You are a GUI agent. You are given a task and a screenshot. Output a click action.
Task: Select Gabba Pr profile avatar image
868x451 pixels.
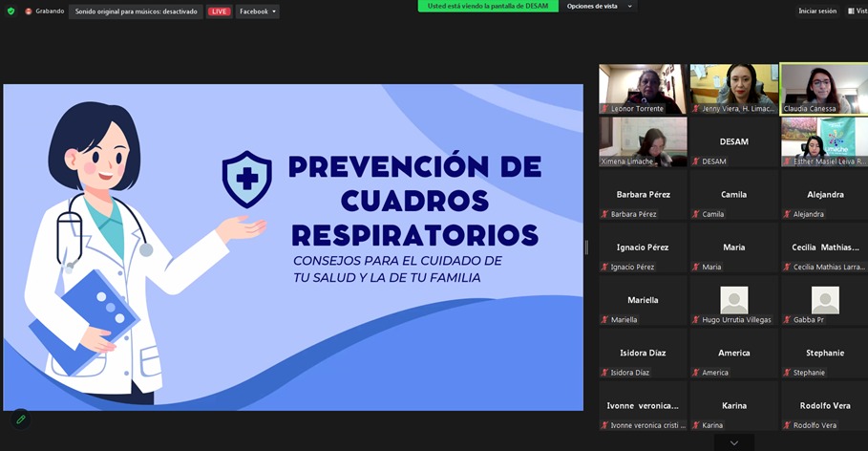825,300
